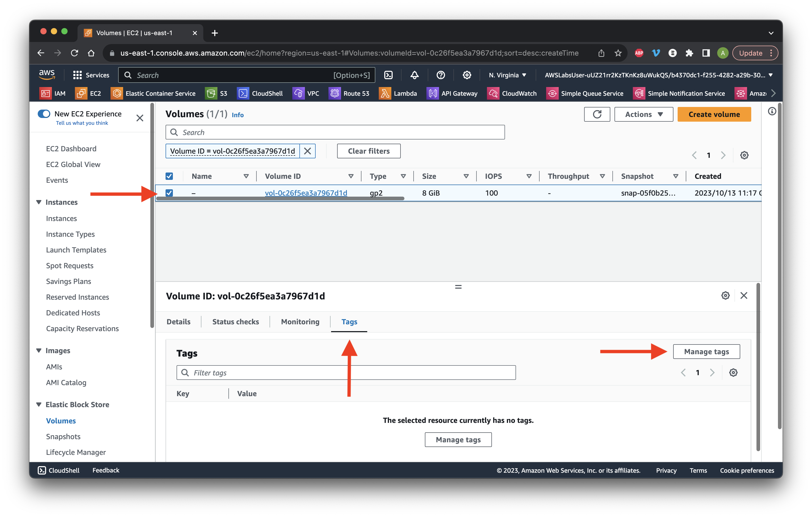Click Manage tags beside the Tags heading

pyautogui.click(x=706, y=352)
